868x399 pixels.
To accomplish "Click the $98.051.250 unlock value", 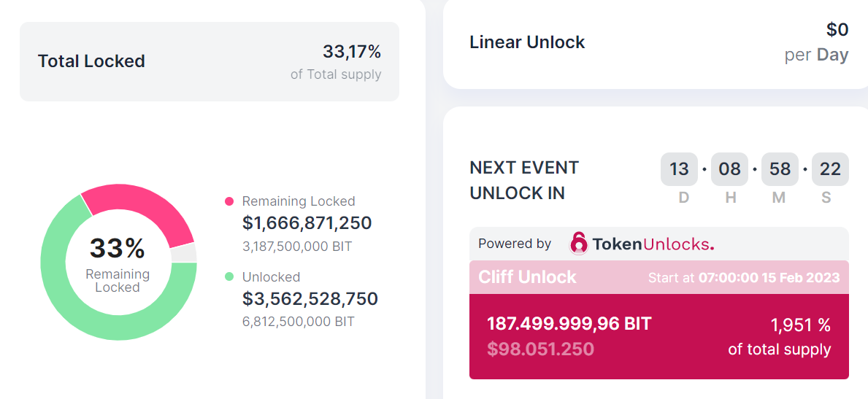I will pos(540,349).
